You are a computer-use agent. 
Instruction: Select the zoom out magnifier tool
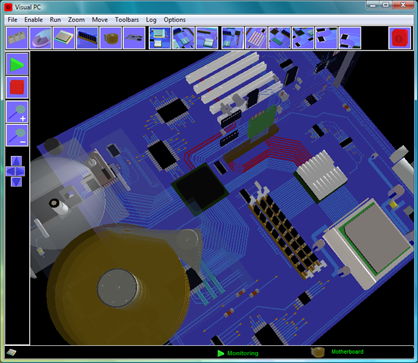pos(17,135)
